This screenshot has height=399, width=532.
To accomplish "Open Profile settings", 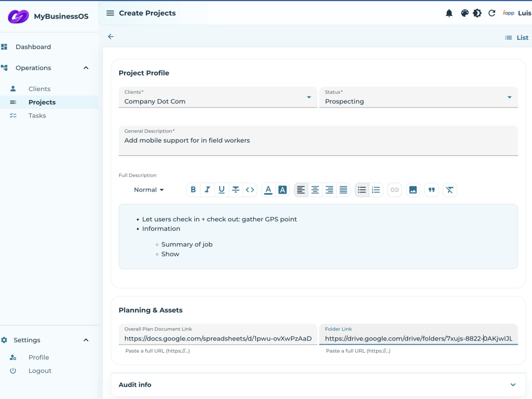I will pos(39,358).
